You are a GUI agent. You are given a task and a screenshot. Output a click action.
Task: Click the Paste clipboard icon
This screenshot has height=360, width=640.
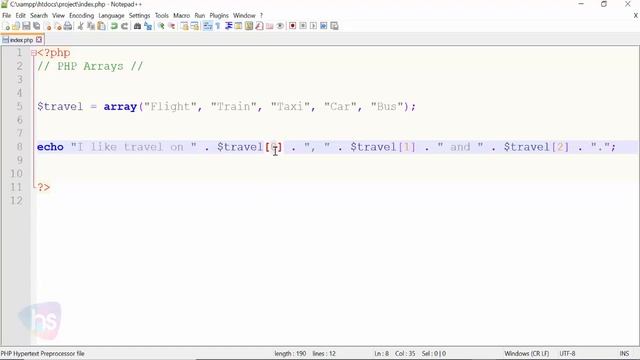[101, 26]
